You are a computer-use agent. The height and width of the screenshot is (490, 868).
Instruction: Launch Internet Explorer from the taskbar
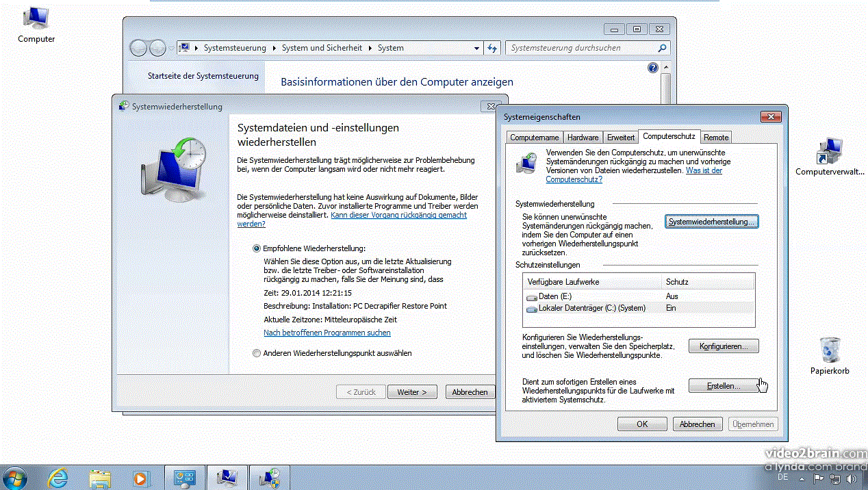click(58, 477)
